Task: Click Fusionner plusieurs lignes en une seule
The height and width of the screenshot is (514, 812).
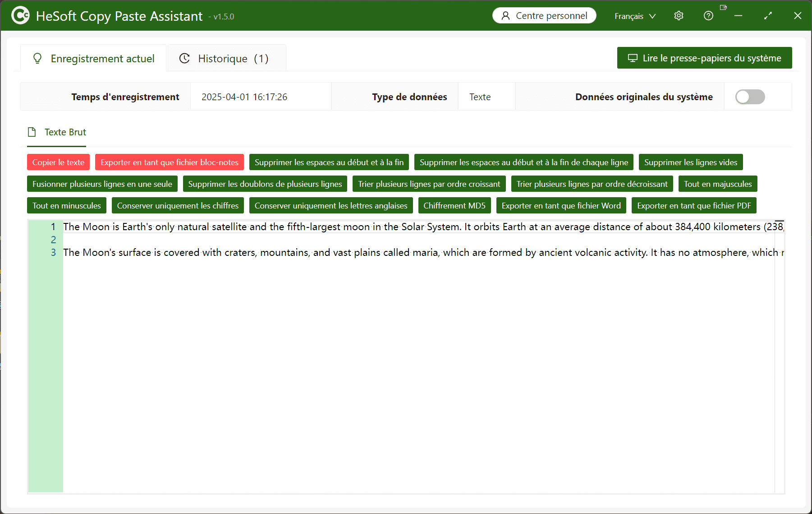Action: click(x=102, y=184)
